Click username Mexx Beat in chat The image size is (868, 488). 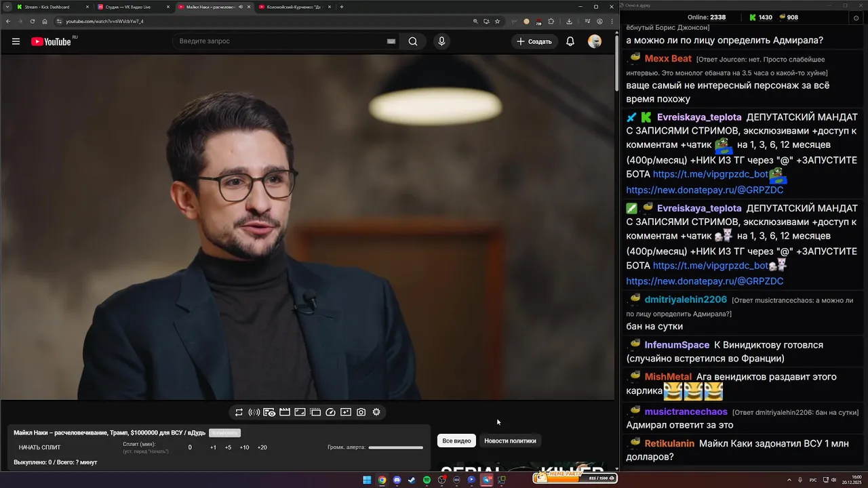pyautogui.click(x=668, y=58)
